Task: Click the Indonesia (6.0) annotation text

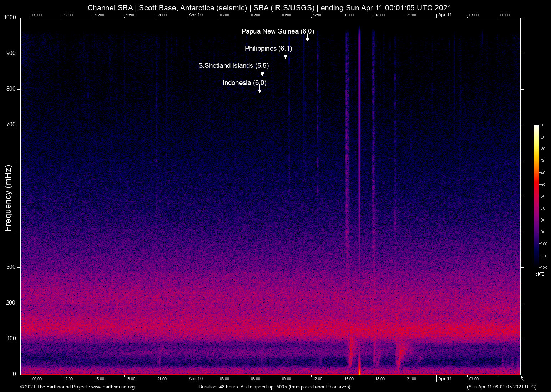Action: (x=244, y=83)
